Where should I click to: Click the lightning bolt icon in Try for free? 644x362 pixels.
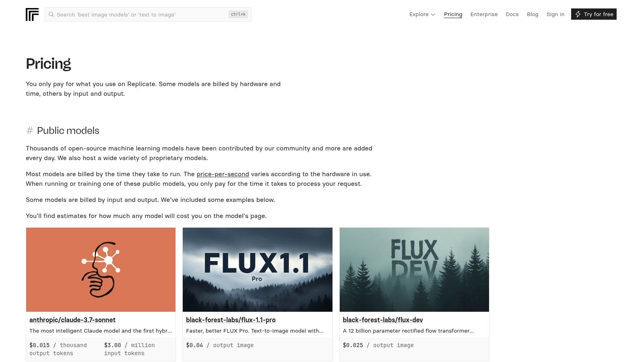tap(578, 14)
